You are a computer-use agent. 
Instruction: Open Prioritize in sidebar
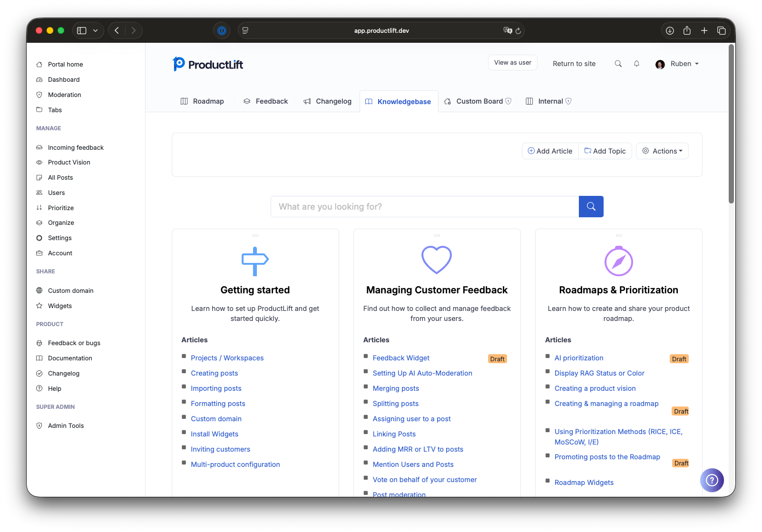click(61, 208)
